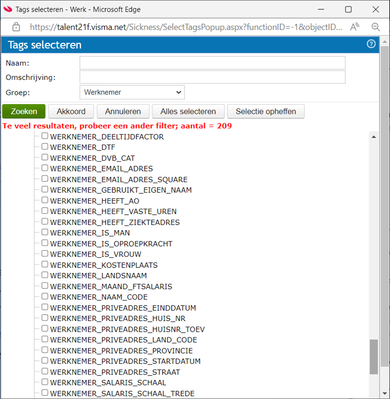Check the WERKNEMER_PRIVEADRES_PROVINCIE checkbox

pyautogui.click(x=45, y=350)
